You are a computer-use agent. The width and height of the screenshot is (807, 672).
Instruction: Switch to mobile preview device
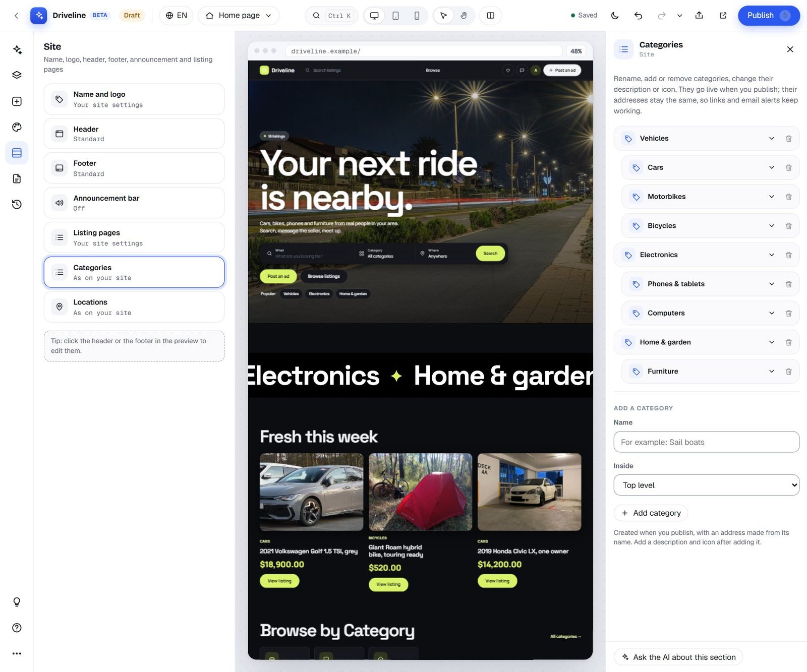pyautogui.click(x=417, y=16)
